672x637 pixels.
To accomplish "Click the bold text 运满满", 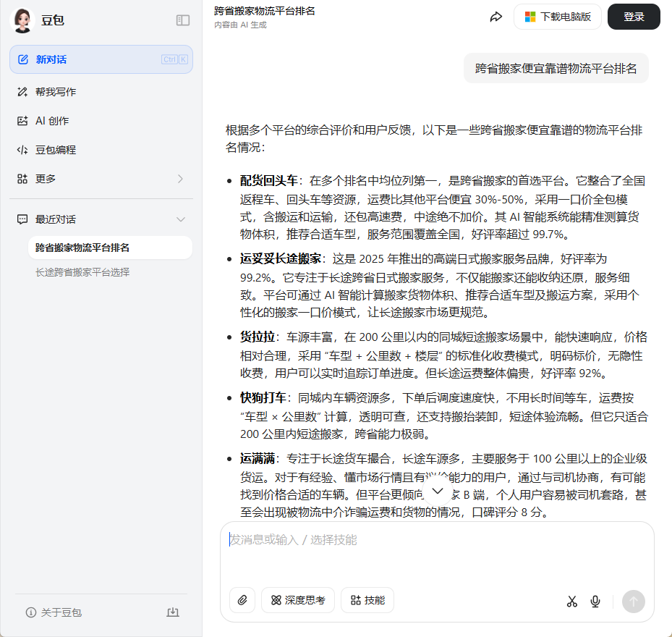I will click(257, 458).
